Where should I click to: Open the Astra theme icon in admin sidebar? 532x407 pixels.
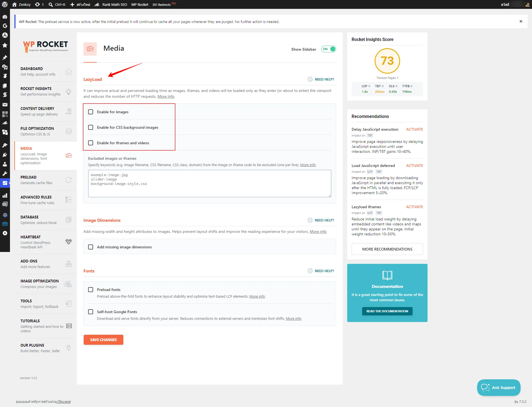click(x=5, y=35)
